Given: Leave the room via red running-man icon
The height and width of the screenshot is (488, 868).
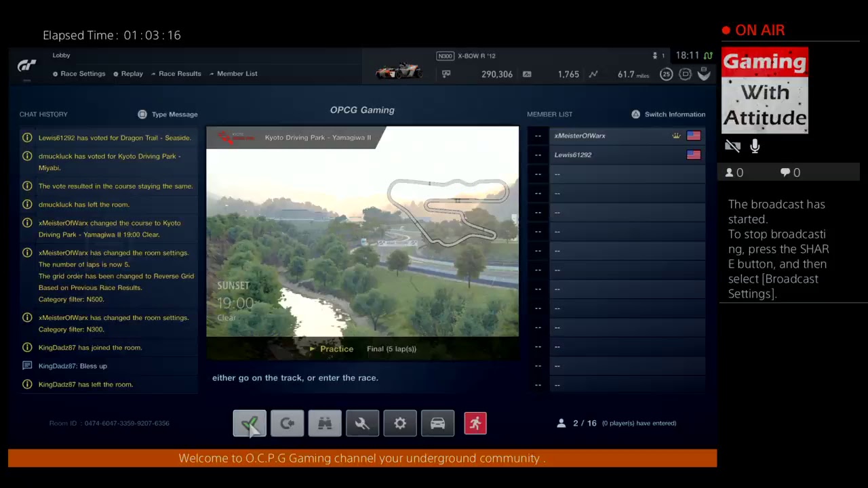Looking at the screenshot, I should (x=475, y=424).
